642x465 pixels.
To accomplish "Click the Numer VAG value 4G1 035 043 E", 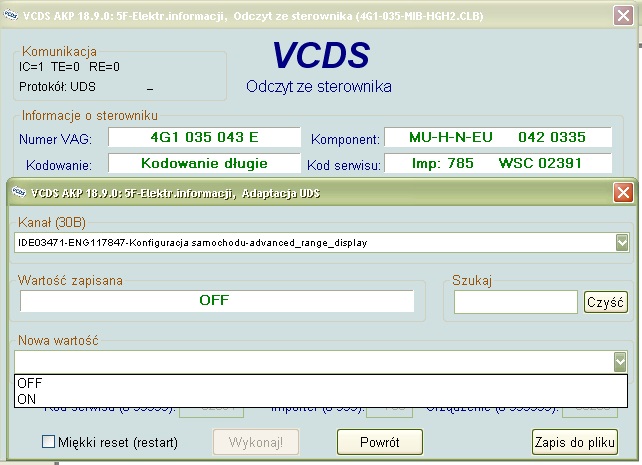I will [x=204, y=137].
